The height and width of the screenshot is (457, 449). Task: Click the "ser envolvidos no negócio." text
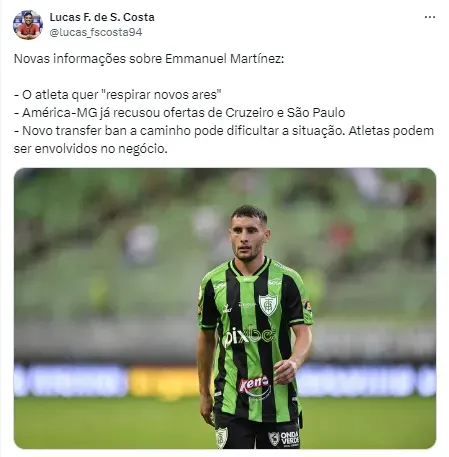coord(91,149)
